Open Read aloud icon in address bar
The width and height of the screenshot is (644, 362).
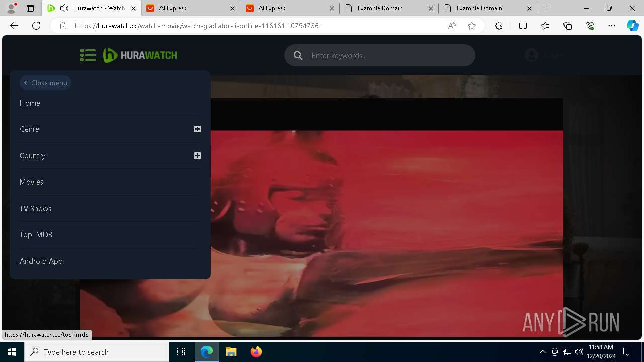pos(452,26)
